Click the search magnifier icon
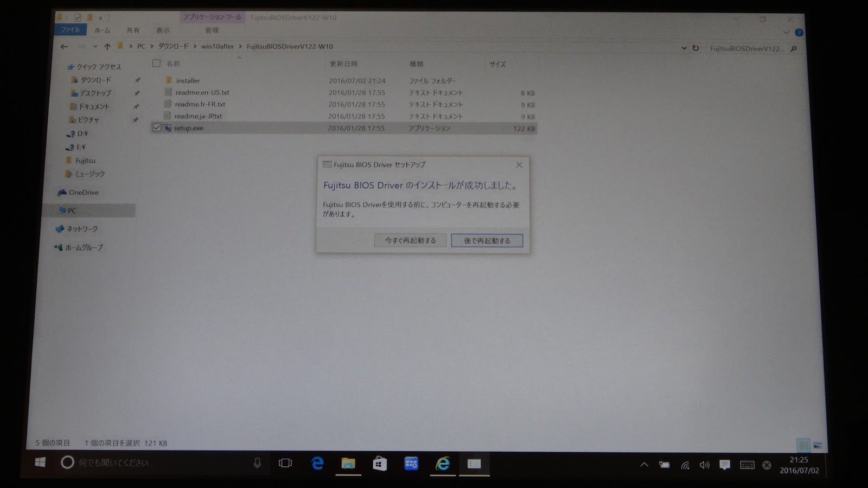This screenshot has width=868, height=488. coord(794,49)
